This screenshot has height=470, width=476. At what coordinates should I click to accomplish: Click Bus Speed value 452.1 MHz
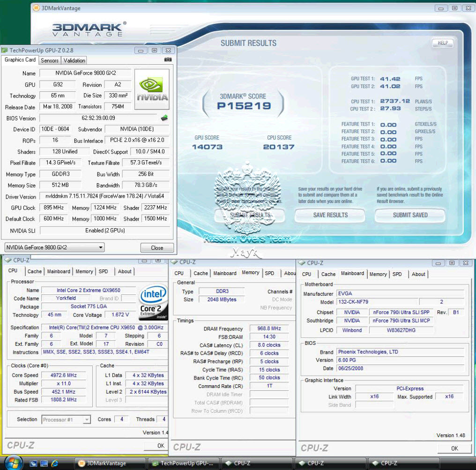click(63, 392)
